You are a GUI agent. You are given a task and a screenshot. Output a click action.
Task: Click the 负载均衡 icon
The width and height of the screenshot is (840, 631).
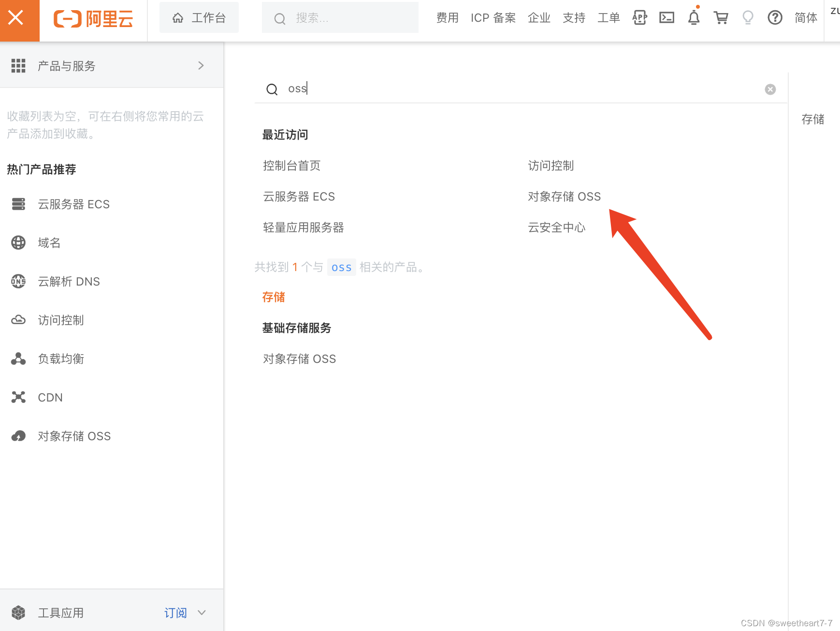point(18,359)
